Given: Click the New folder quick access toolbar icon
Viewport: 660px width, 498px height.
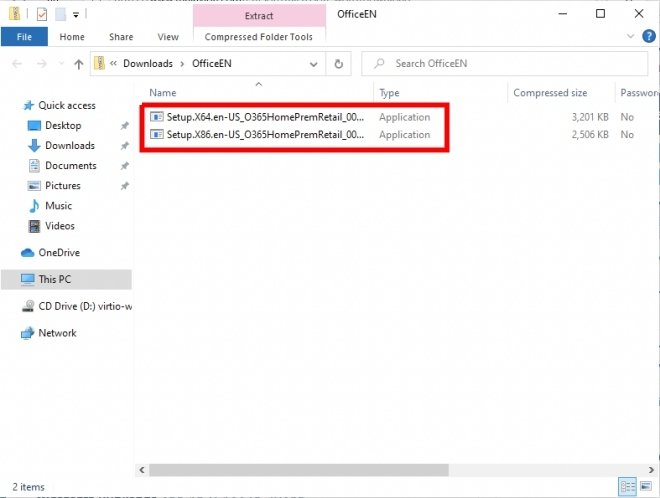Looking at the screenshot, I should tap(61, 15).
